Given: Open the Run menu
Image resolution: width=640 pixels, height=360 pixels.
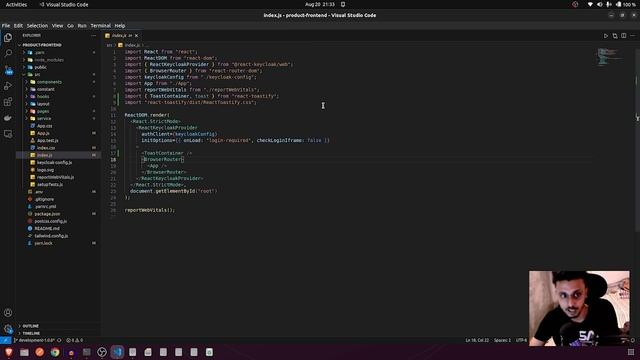Looking at the screenshot, I should pyautogui.click(x=82, y=25).
